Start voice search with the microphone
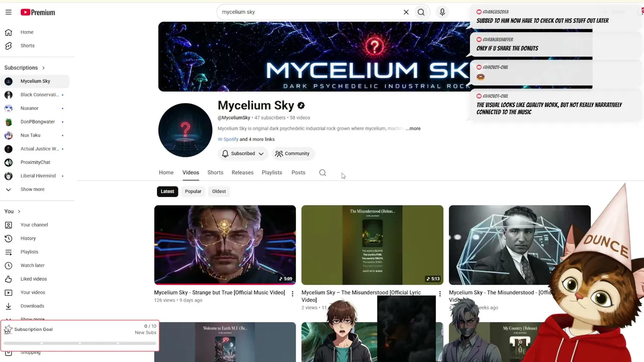The height and width of the screenshot is (362, 644). [x=442, y=12]
